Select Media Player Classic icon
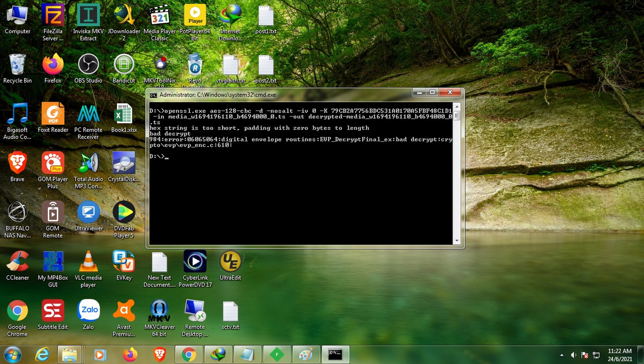The width and height of the screenshot is (644, 364). click(x=159, y=23)
